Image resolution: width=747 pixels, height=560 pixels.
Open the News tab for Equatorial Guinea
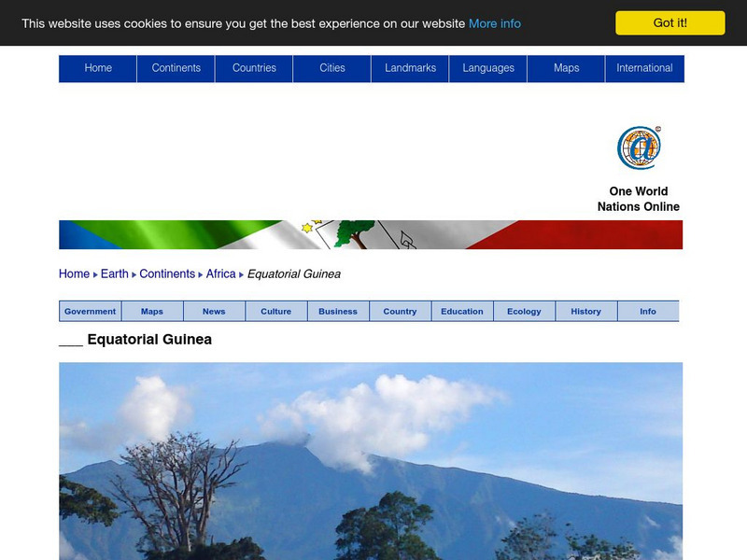click(214, 311)
